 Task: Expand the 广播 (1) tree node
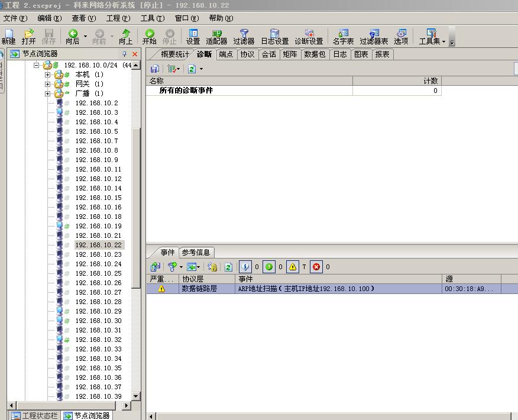tap(48, 93)
